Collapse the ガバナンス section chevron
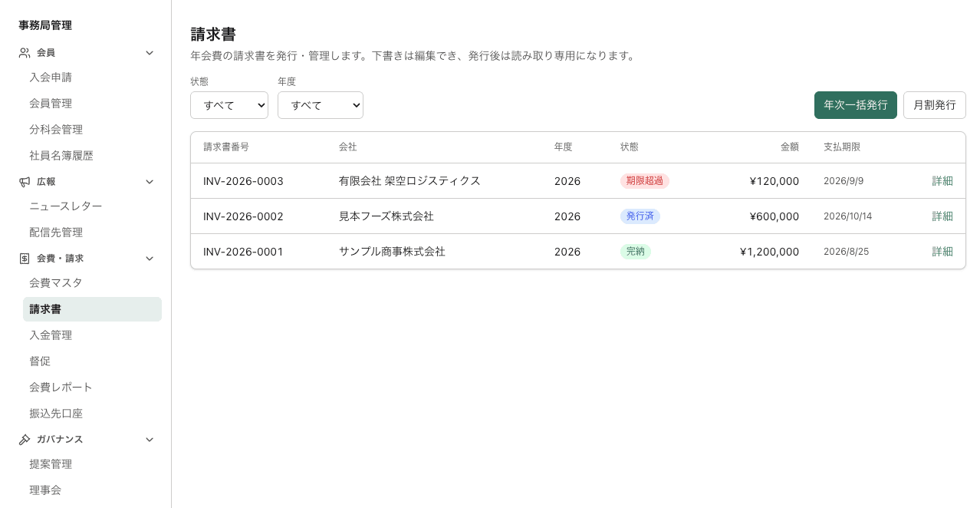 (150, 440)
